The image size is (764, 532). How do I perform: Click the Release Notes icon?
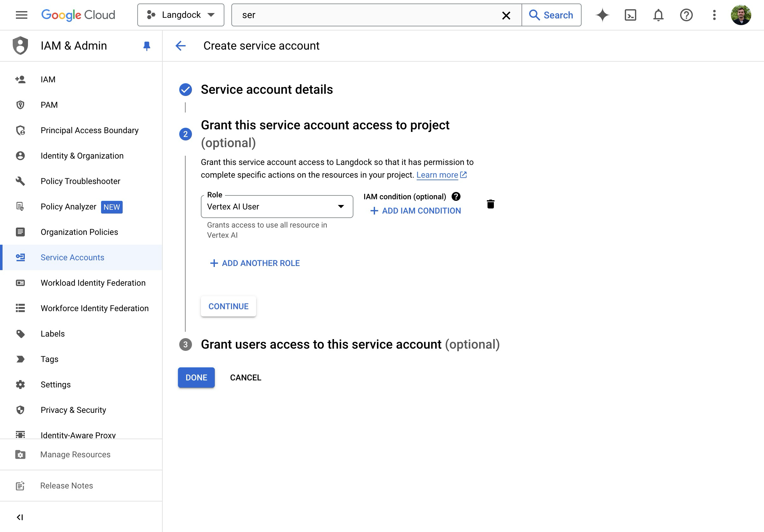(x=20, y=486)
